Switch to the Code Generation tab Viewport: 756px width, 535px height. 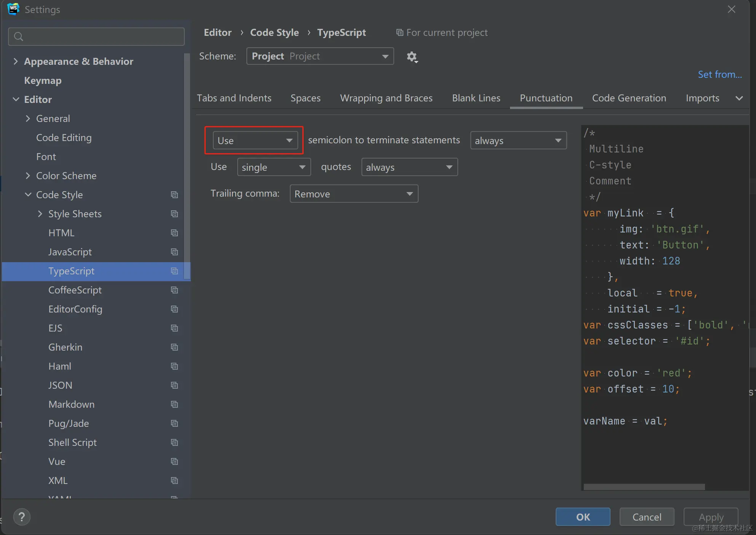pos(629,98)
